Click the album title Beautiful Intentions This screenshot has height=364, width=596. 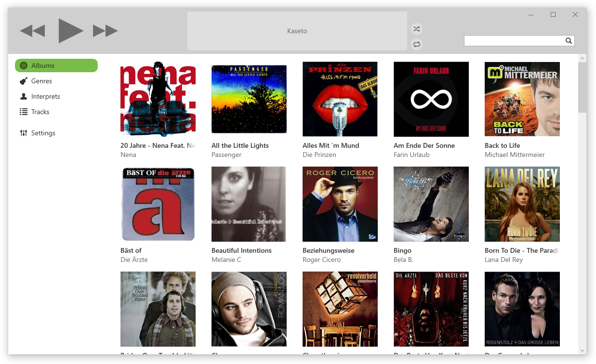241,250
